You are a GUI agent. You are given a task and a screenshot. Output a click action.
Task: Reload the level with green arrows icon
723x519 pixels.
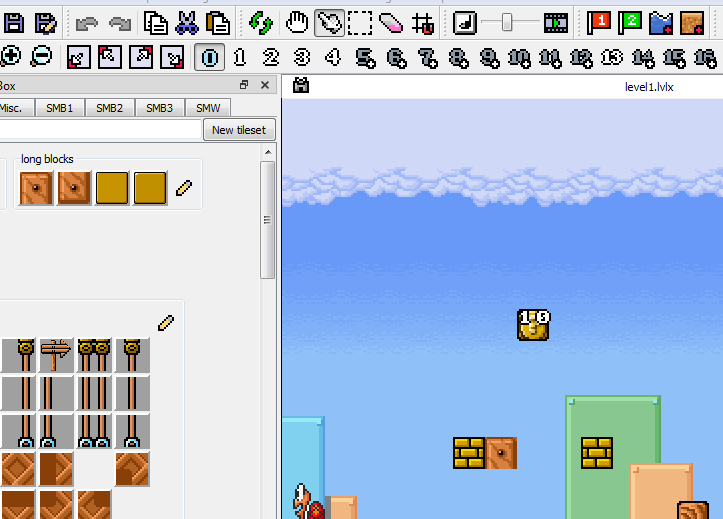261,23
